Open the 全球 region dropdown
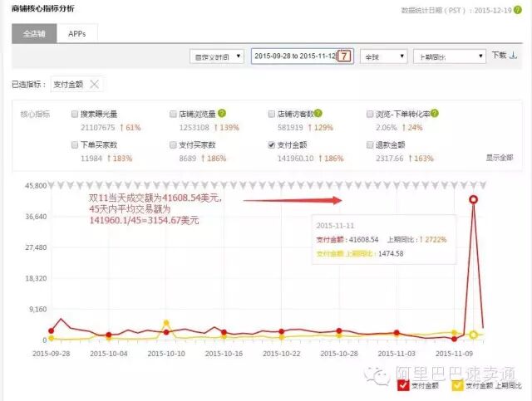This screenshot has width=532, height=401. (384, 56)
